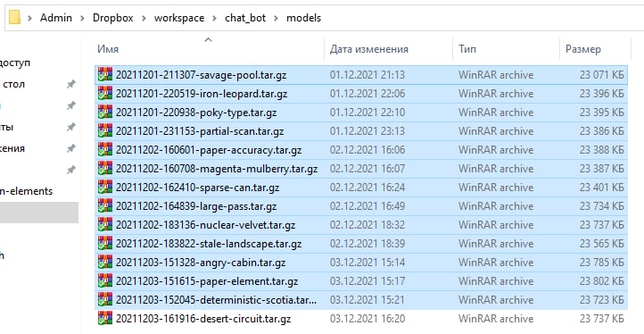Click WinRAR icon of paper-element archive

[105, 281]
